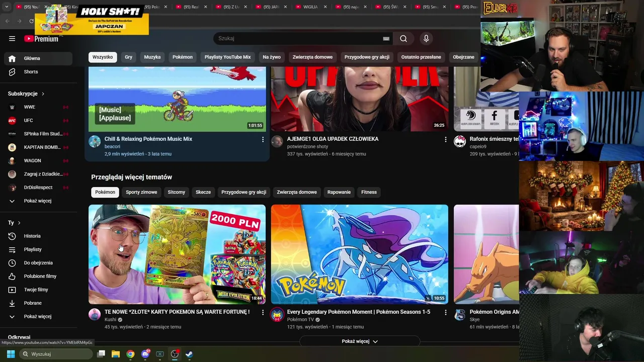
Task: Select the Gry filter chip
Action: pyautogui.click(x=128, y=57)
